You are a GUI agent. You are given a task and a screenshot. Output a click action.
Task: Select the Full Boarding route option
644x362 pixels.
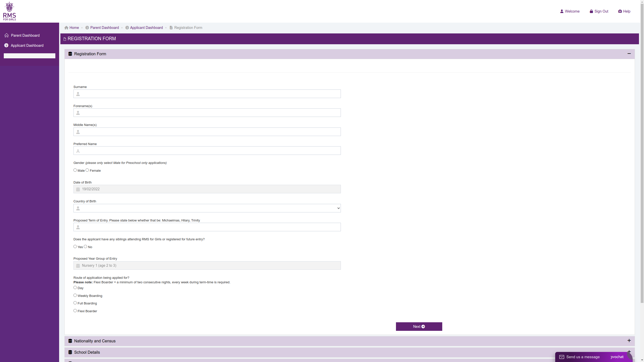75,303
